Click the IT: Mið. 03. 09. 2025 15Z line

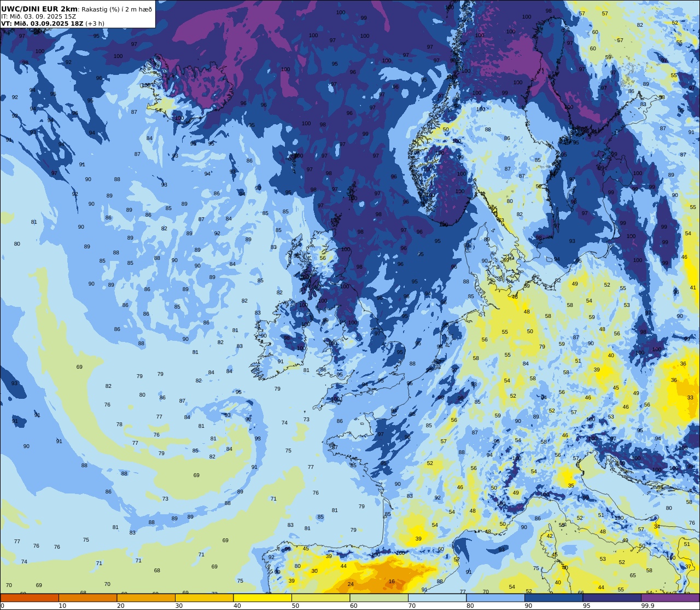click(38, 16)
